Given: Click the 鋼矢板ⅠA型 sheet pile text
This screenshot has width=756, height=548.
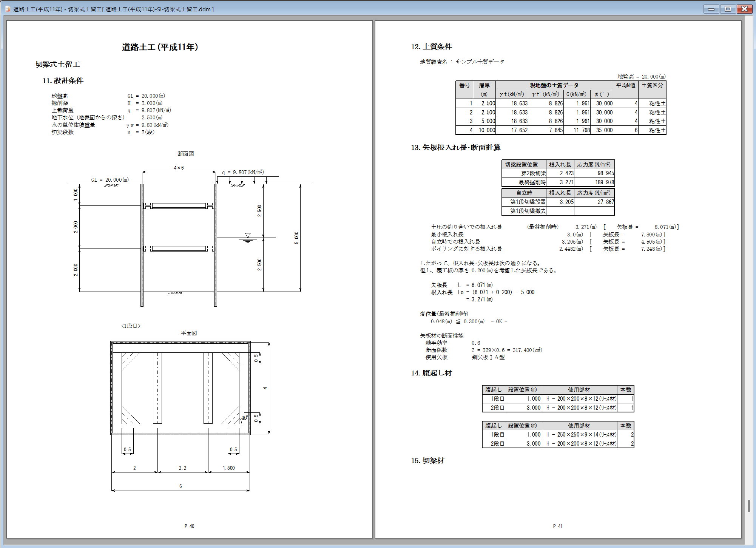Looking at the screenshot, I should (488, 357).
